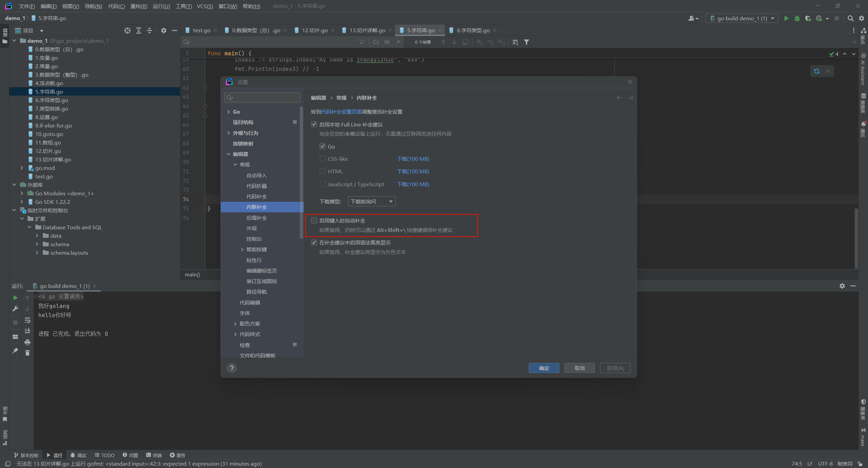Download JavaScript / TypeScript model link
This screenshot has height=468, width=868.
pos(413,184)
